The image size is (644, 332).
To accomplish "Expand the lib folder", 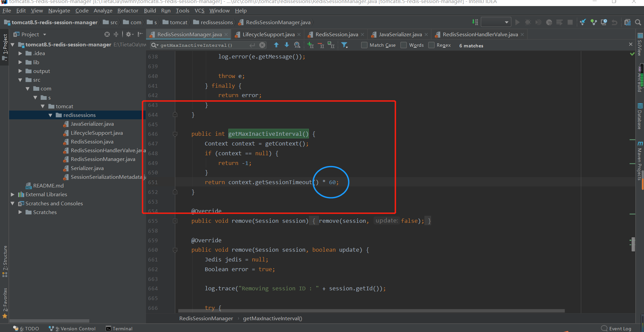I will click(x=20, y=62).
